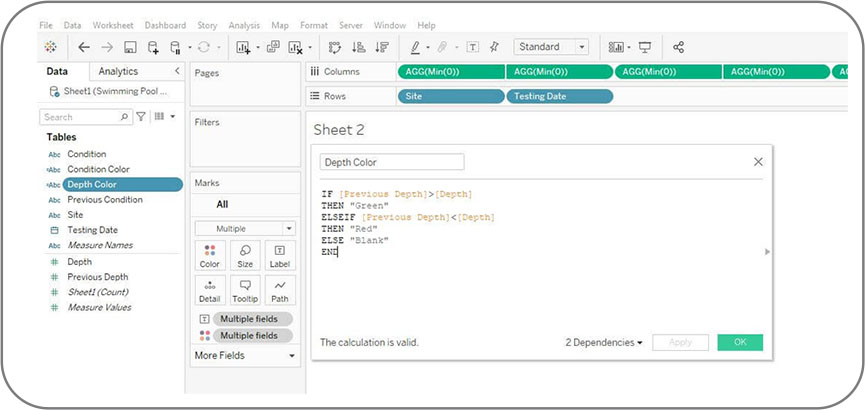The image size is (865, 410).
Task: Click the Fix Axes pin icon
Action: (494, 47)
